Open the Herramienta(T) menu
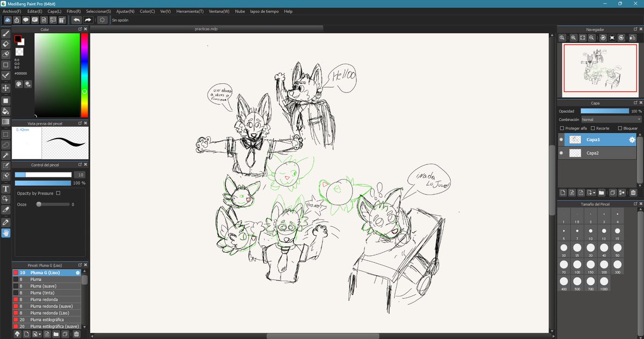 point(190,11)
